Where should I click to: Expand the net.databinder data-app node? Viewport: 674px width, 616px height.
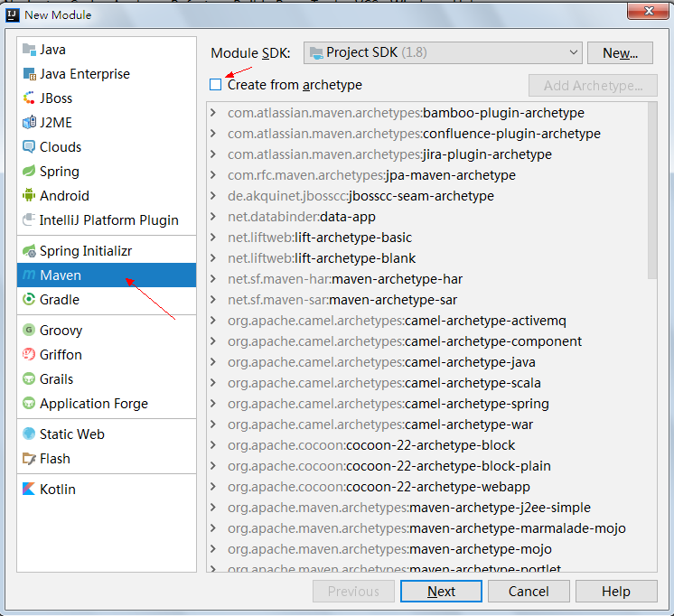click(x=213, y=217)
